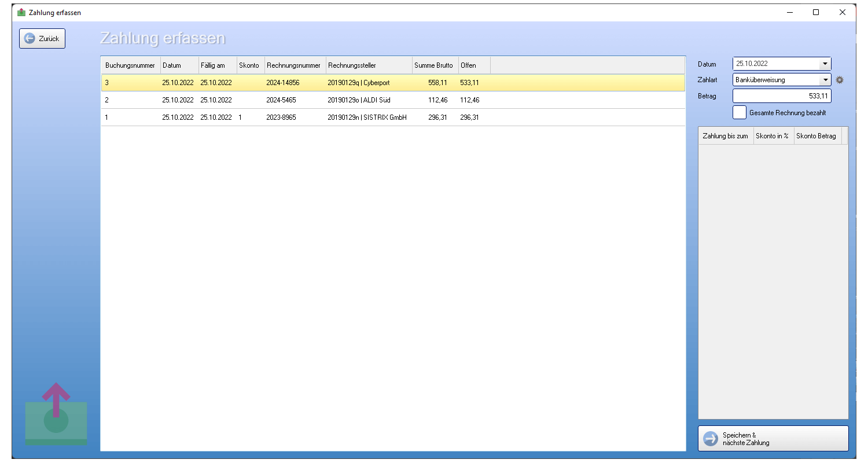Click the open amount 533,11 in table
The width and height of the screenshot is (868, 463).
pyautogui.click(x=470, y=83)
